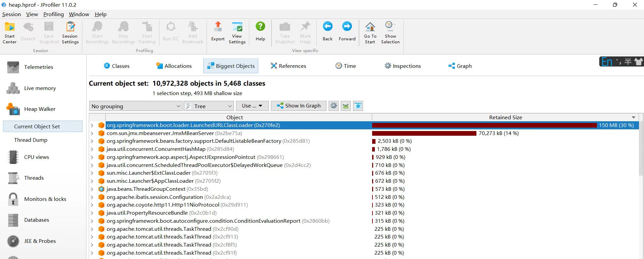Open the Use ... dropdown
This screenshot has height=259, width=644.
coord(252,106)
